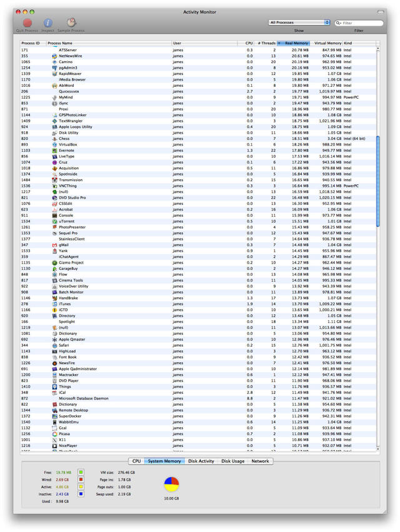
Task: Expand the magnifier menu in Filter field
Action: tap(339, 23)
